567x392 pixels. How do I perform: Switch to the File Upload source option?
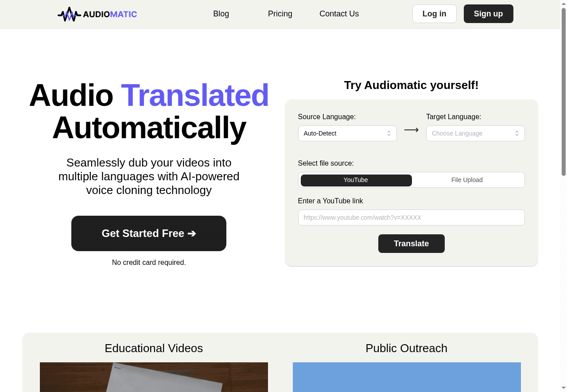pos(467,180)
